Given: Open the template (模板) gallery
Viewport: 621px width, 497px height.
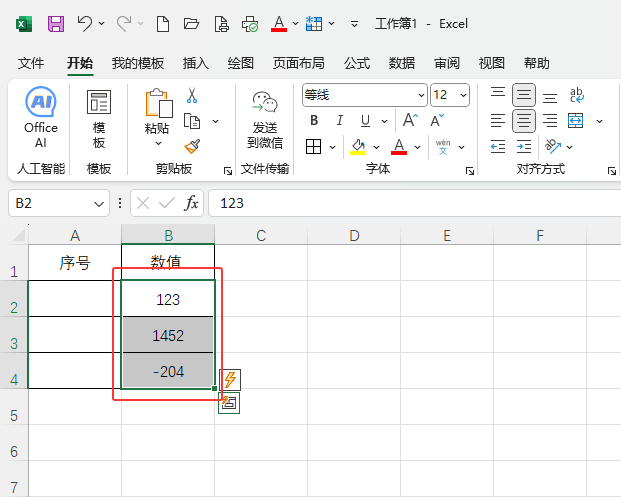Looking at the screenshot, I should click(99, 119).
